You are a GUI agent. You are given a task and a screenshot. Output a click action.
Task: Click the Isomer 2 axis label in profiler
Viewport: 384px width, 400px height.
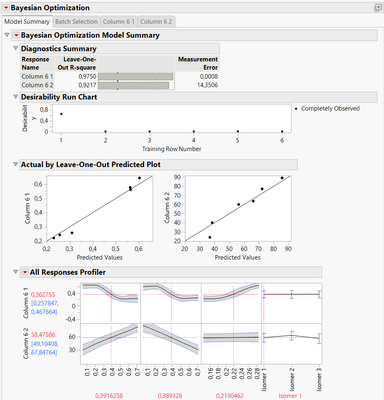coord(292,381)
